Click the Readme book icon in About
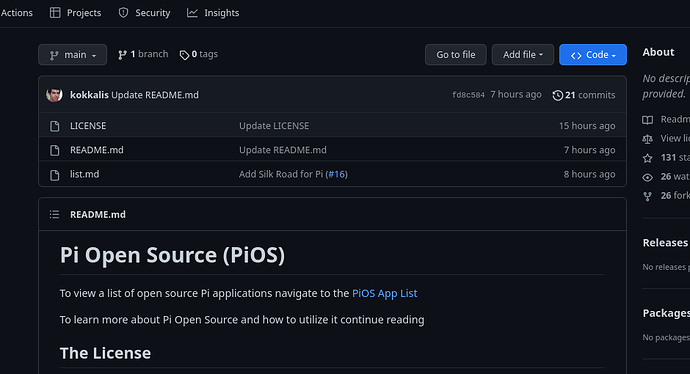The height and width of the screenshot is (374, 690). point(647,120)
